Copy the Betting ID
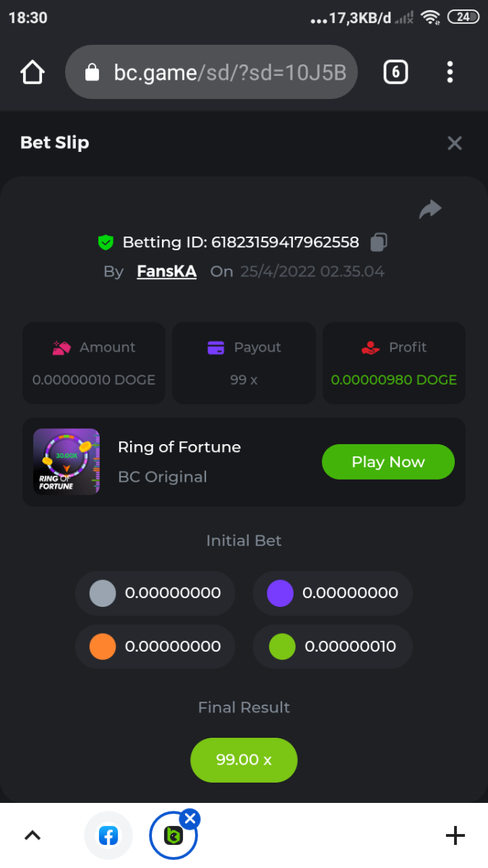488x868 pixels. (x=379, y=242)
